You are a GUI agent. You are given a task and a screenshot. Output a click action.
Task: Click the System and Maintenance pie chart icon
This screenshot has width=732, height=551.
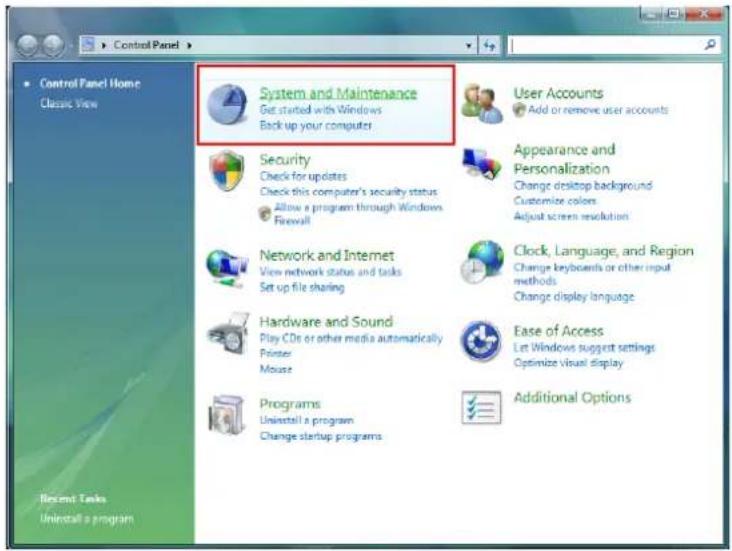pos(227,104)
